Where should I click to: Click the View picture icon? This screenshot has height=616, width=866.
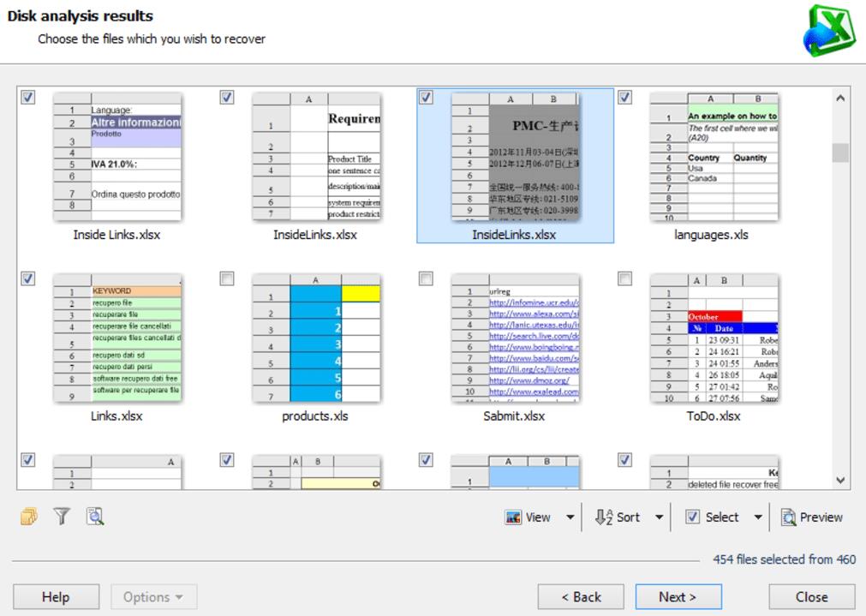513,517
